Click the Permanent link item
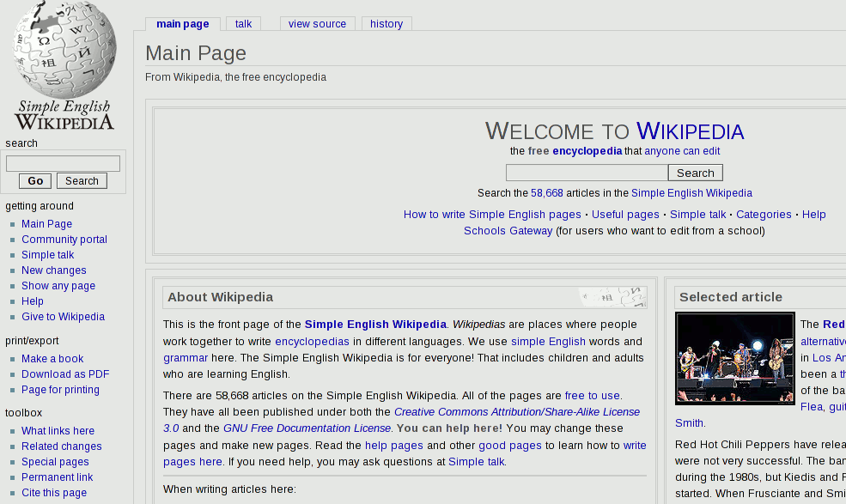 click(x=57, y=477)
